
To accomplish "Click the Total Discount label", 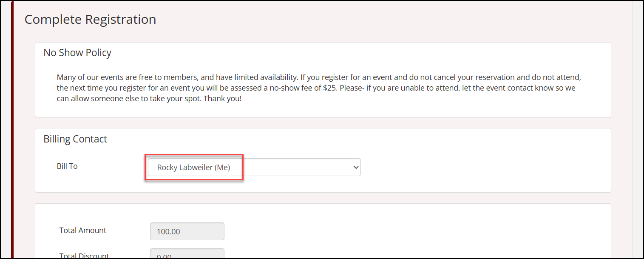I will coord(84,256).
